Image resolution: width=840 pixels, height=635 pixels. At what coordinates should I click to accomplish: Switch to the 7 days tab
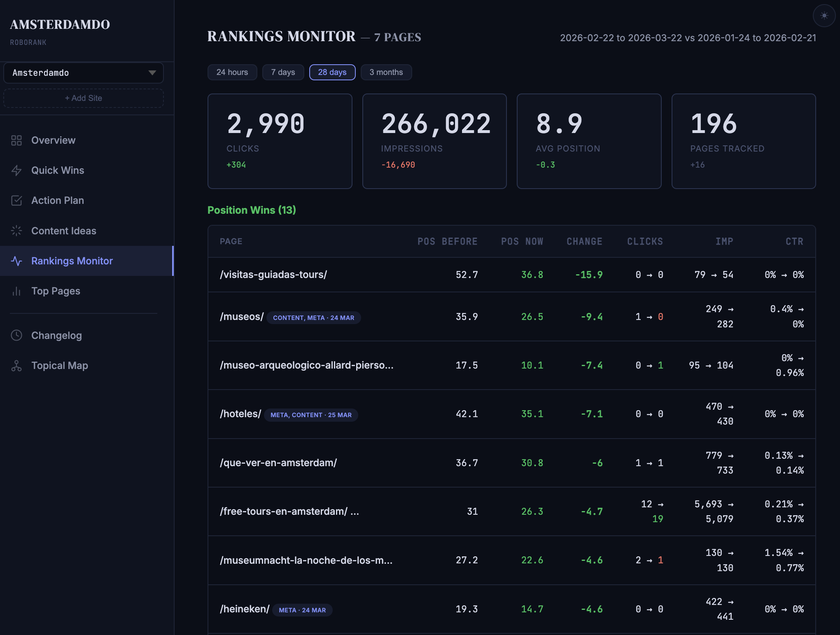[283, 72]
